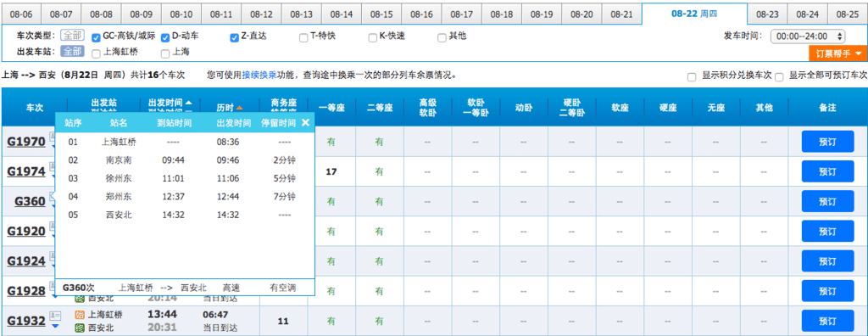Switch to the 08-23 date tab
The height and width of the screenshot is (336, 868).
pyautogui.click(x=767, y=14)
